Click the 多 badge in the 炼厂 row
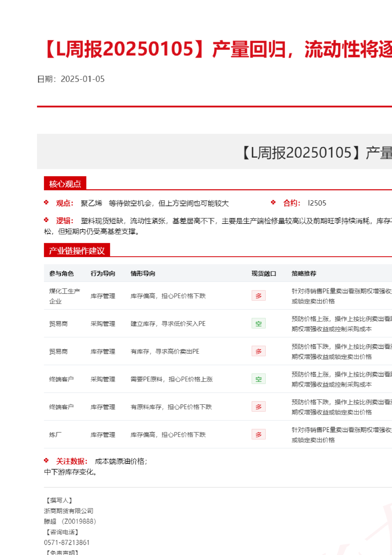392x555 pixels. 258,434
